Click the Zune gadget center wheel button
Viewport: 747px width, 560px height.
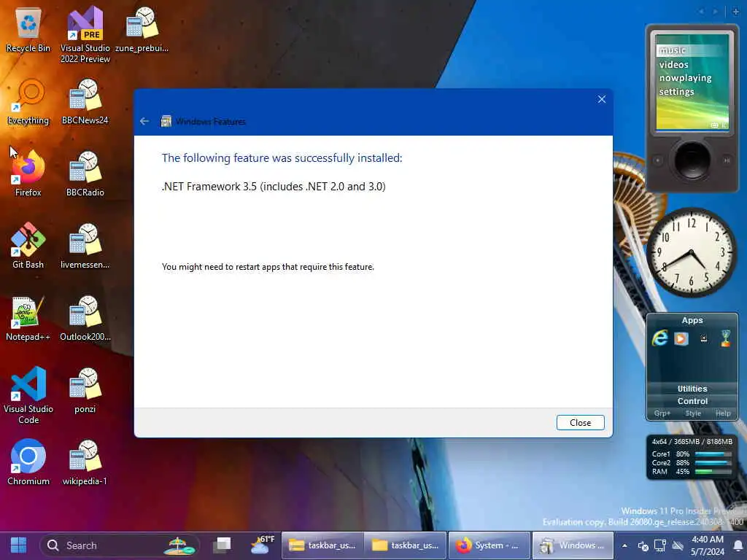coord(692,160)
